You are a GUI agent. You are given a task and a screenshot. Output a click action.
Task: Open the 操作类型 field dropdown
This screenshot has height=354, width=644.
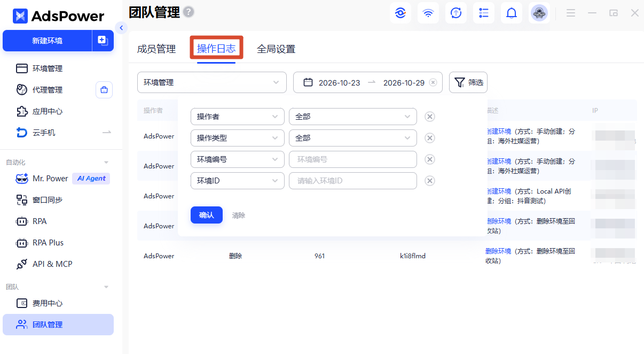[238, 138]
